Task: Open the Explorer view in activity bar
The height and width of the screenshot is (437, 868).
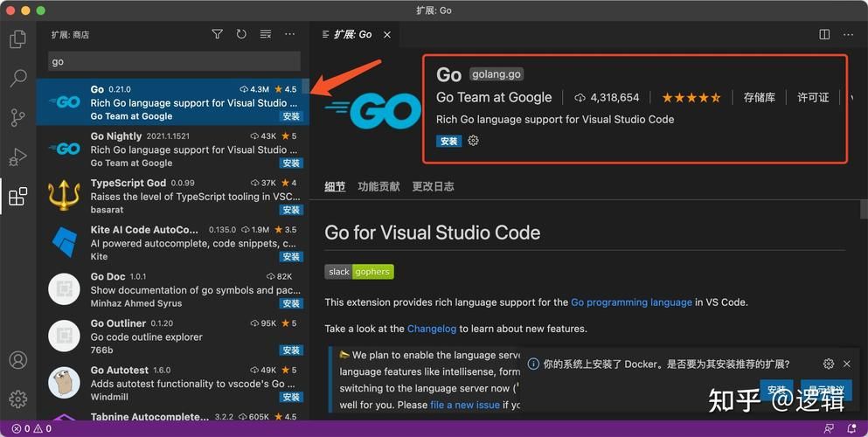Action: (x=17, y=39)
